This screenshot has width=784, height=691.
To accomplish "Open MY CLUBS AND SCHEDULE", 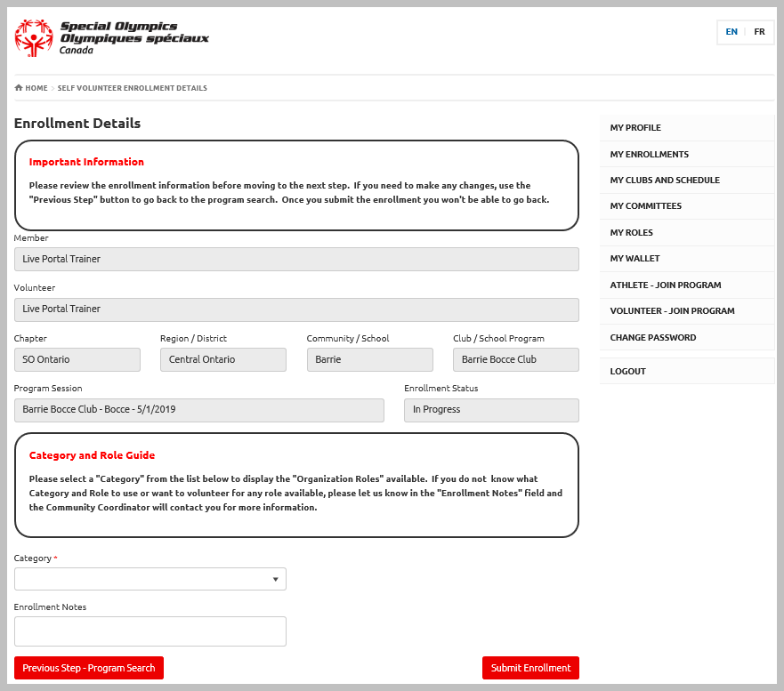I will point(686,180).
